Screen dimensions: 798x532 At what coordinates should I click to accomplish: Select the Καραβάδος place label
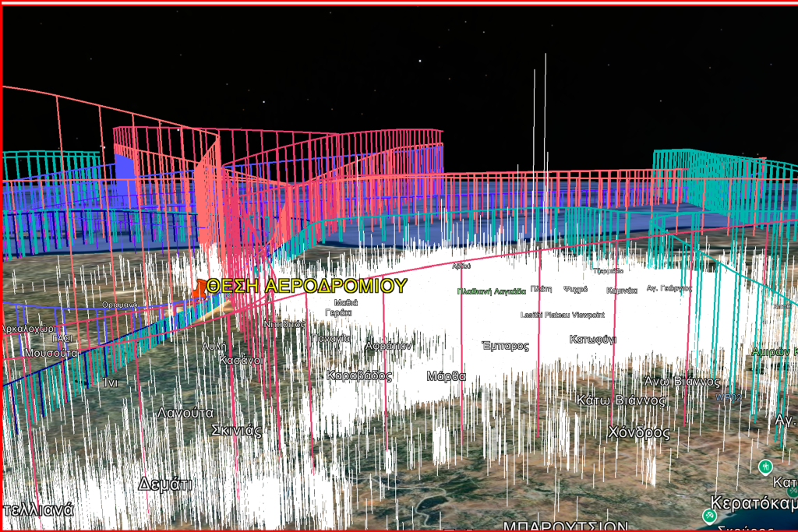[x=359, y=375]
